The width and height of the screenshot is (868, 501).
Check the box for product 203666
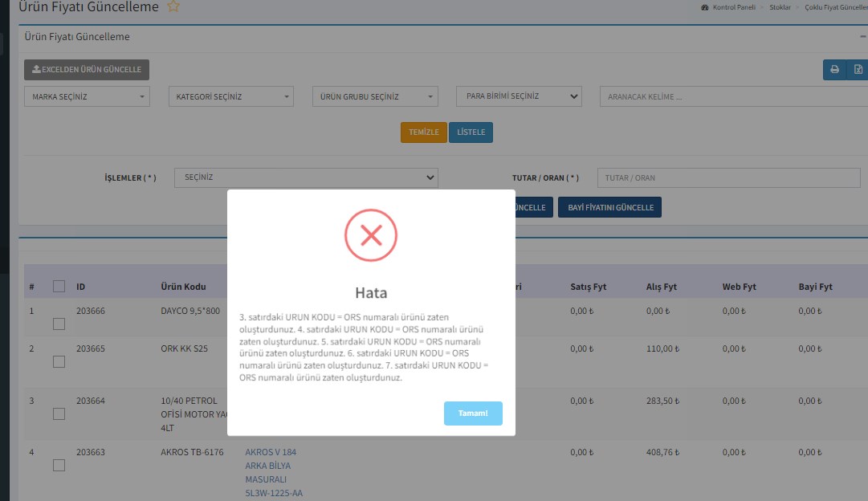59,324
